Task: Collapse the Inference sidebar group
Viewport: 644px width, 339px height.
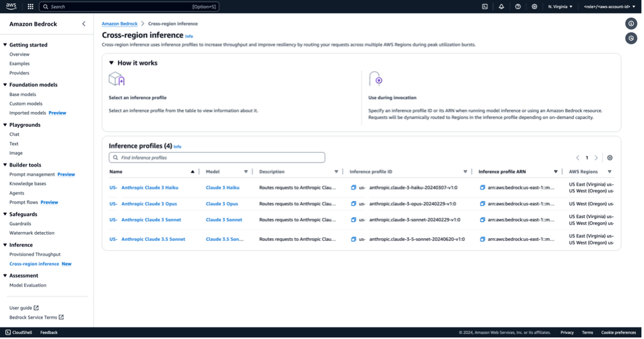Action: (5, 245)
